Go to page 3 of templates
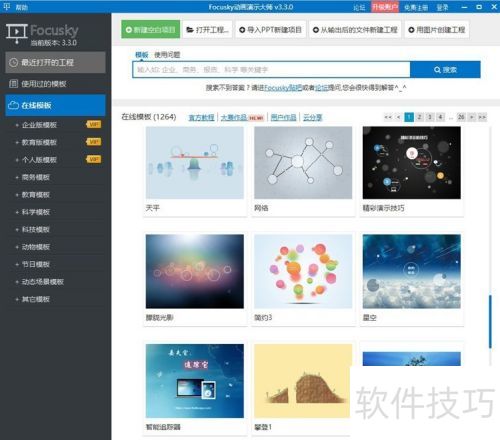 click(430, 117)
